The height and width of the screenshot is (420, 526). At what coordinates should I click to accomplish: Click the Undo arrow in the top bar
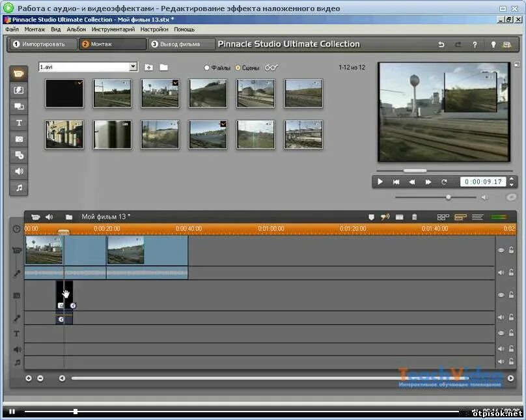(441, 44)
